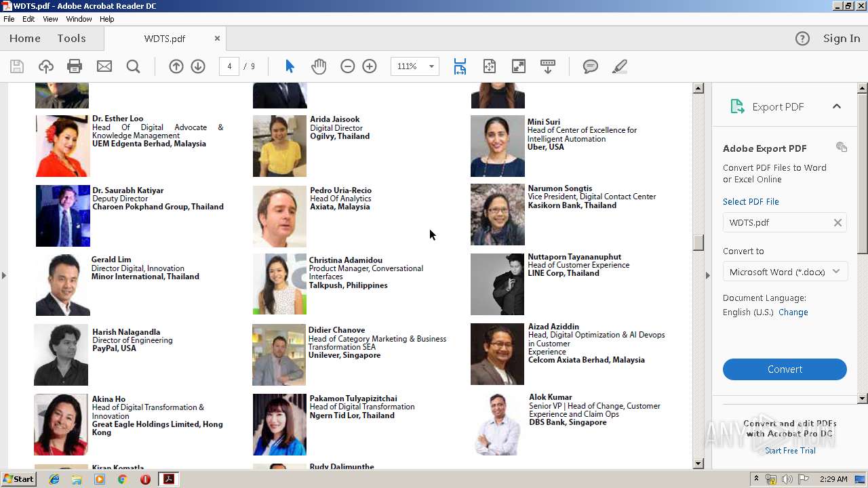Click the text Unilever, Singapore
868x488 pixels.
coord(344,355)
